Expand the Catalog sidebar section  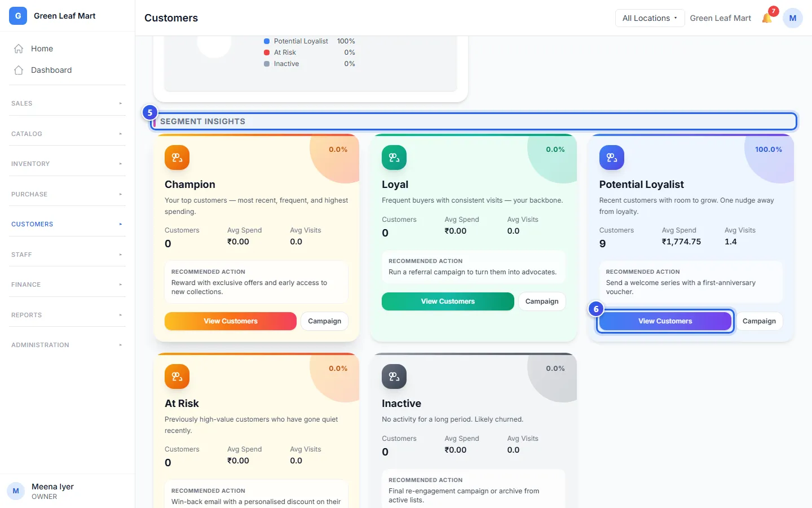(67, 134)
